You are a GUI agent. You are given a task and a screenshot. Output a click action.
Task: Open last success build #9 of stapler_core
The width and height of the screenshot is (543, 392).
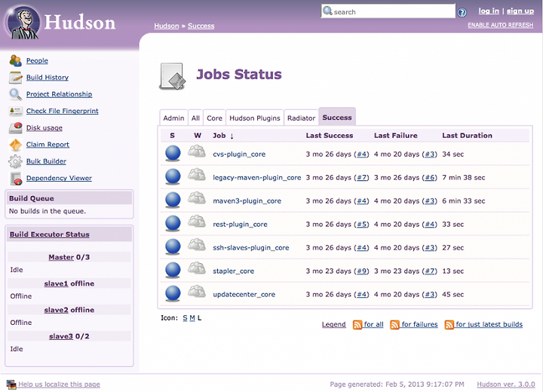(x=362, y=271)
